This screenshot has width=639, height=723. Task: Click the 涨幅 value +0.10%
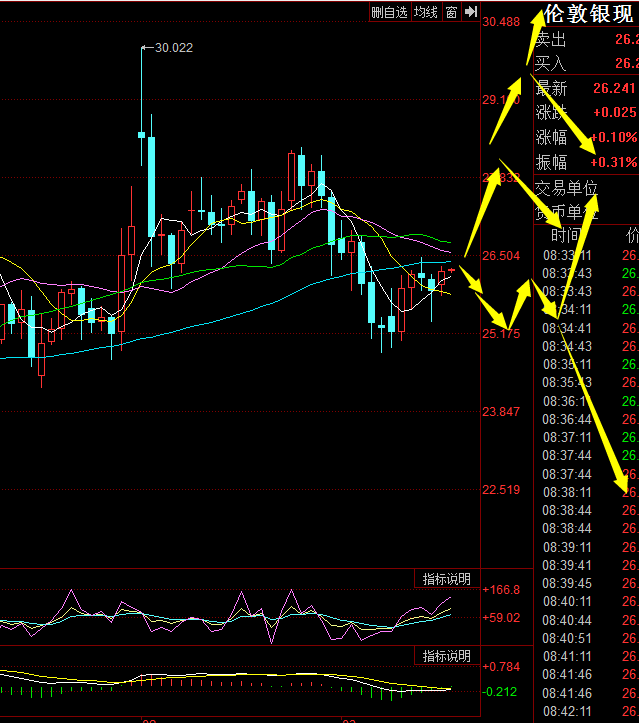coord(614,137)
